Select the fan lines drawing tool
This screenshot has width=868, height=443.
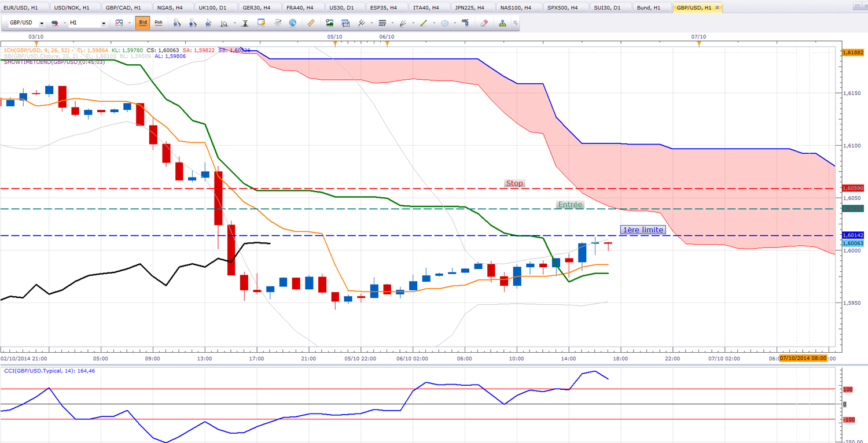tap(403, 23)
